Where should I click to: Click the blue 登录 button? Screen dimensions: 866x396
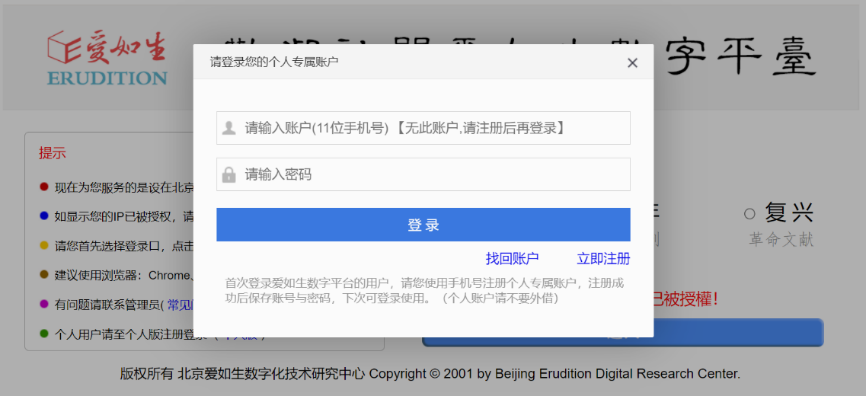(x=423, y=225)
